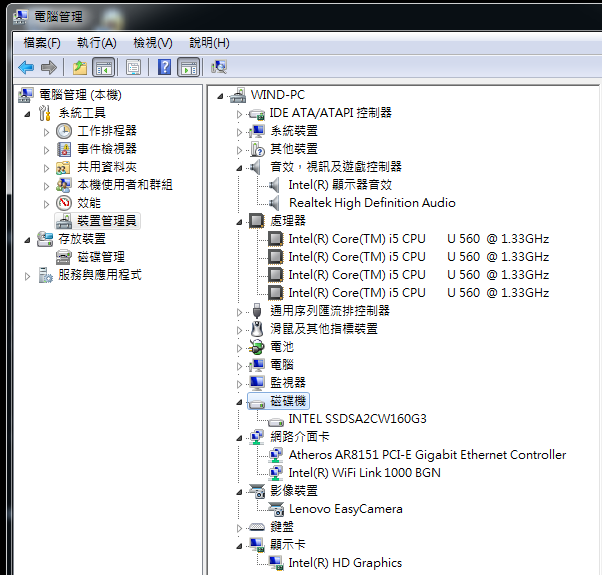Click the Up one level folder icon
602x575 pixels.
coord(80,68)
